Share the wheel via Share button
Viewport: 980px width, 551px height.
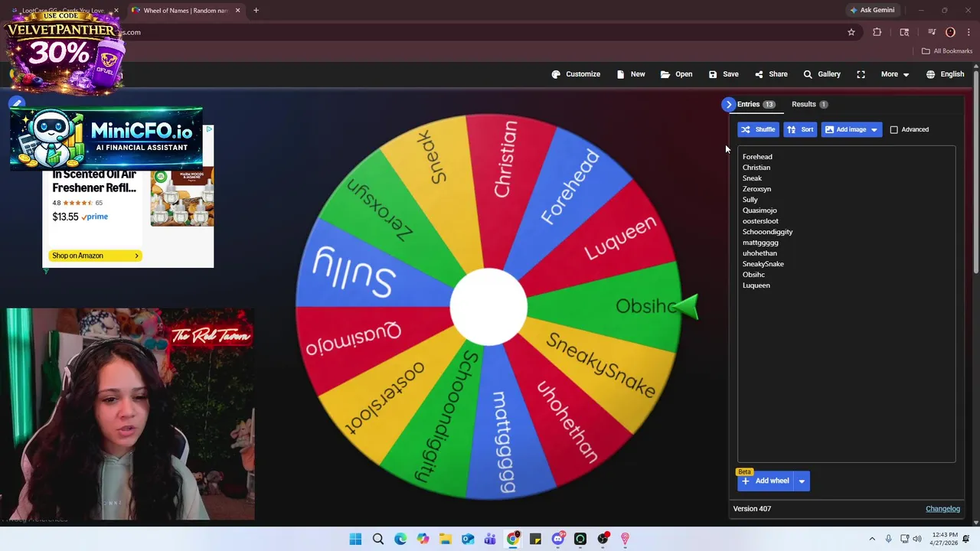click(771, 74)
